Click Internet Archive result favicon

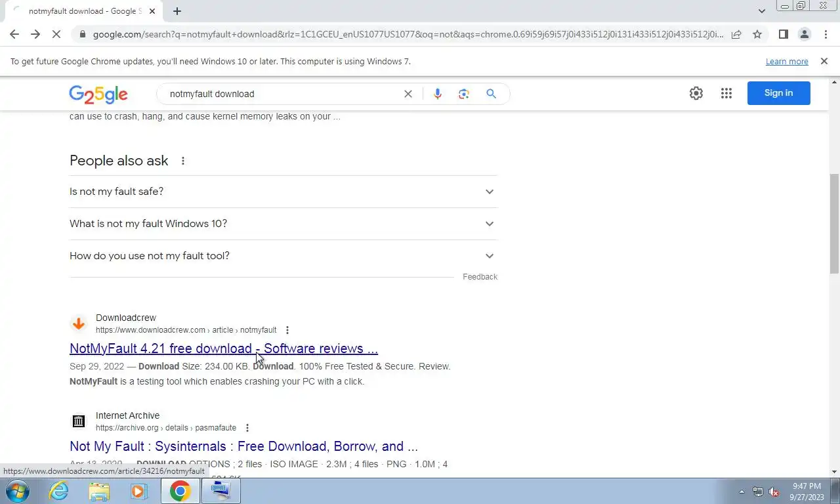[x=79, y=421]
